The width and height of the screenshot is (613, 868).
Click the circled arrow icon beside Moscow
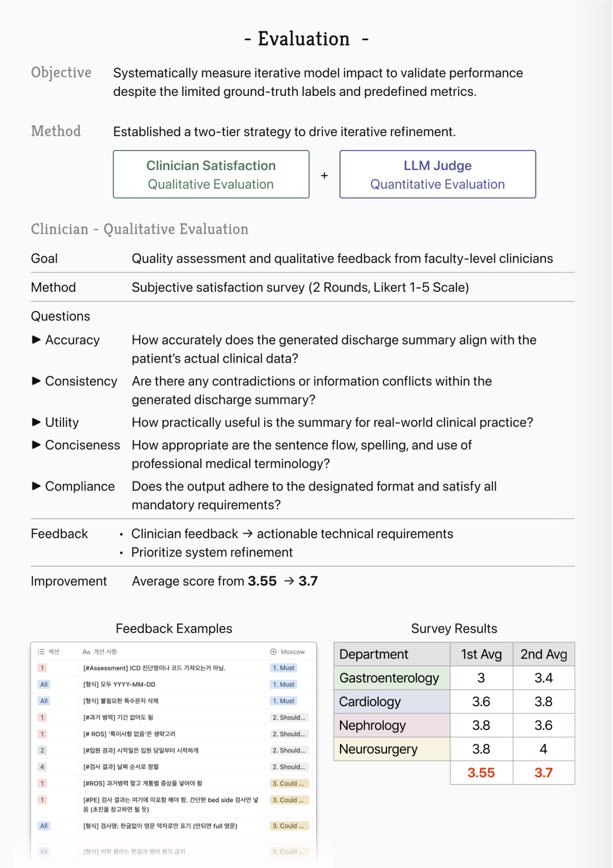pyautogui.click(x=274, y=652)
